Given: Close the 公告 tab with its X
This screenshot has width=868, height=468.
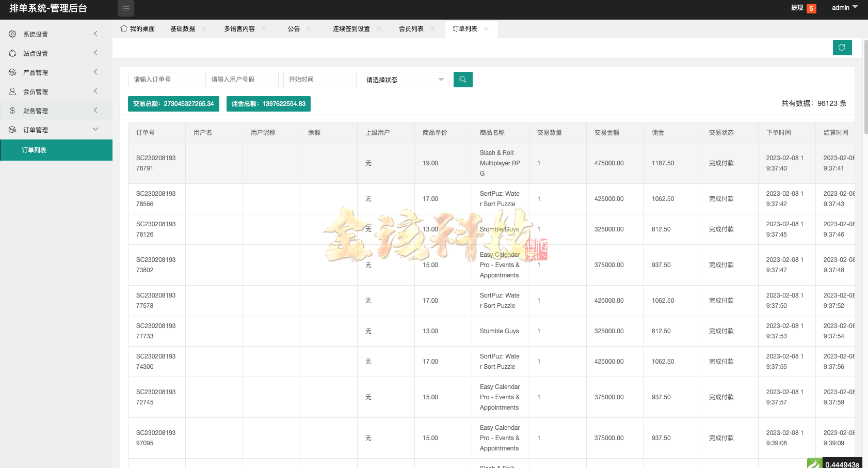Looking at the screenshot, I should 309,28.
